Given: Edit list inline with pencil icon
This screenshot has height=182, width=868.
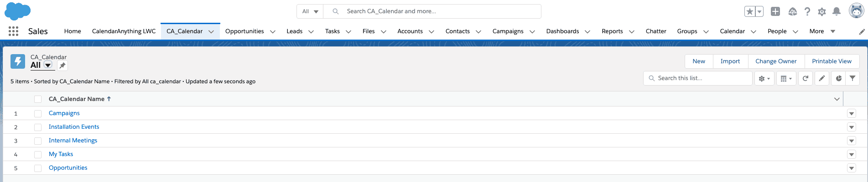Looking at the screenshot, I should pos(822,79).
